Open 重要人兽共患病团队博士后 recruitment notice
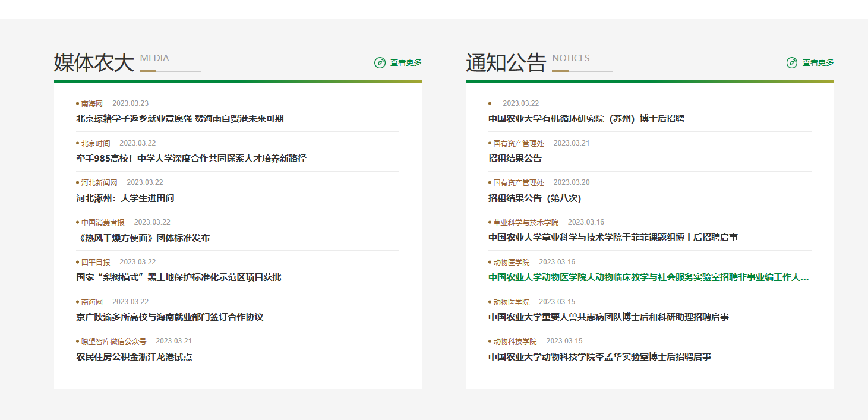This screenshot has width=868, height=420. pyautogui.click(x=608, y=317)
